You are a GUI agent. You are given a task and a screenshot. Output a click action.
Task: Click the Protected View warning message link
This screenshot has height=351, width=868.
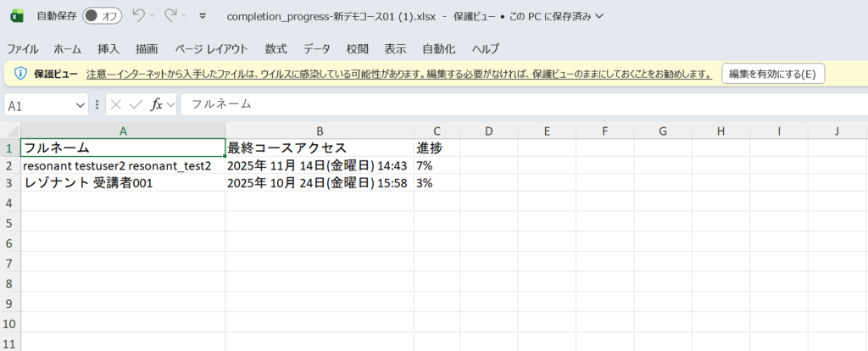pyautogui.click(x=398, y=75)
